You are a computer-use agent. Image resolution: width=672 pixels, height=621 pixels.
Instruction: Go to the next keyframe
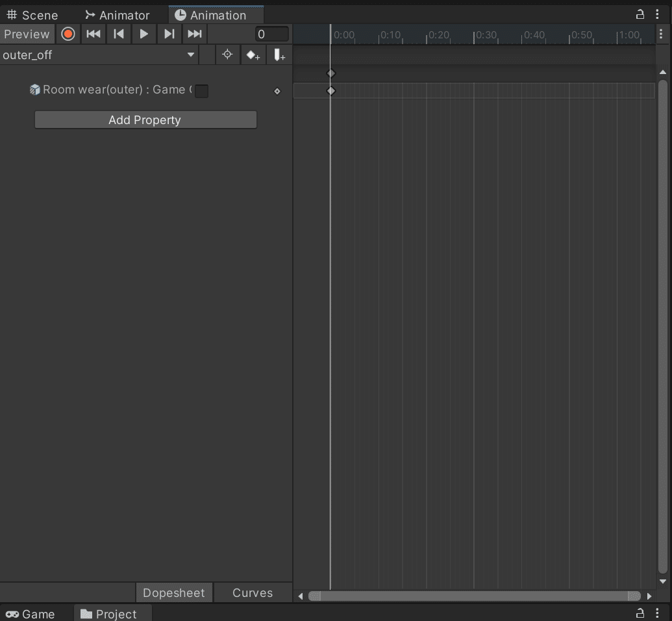tap(169, 34)
